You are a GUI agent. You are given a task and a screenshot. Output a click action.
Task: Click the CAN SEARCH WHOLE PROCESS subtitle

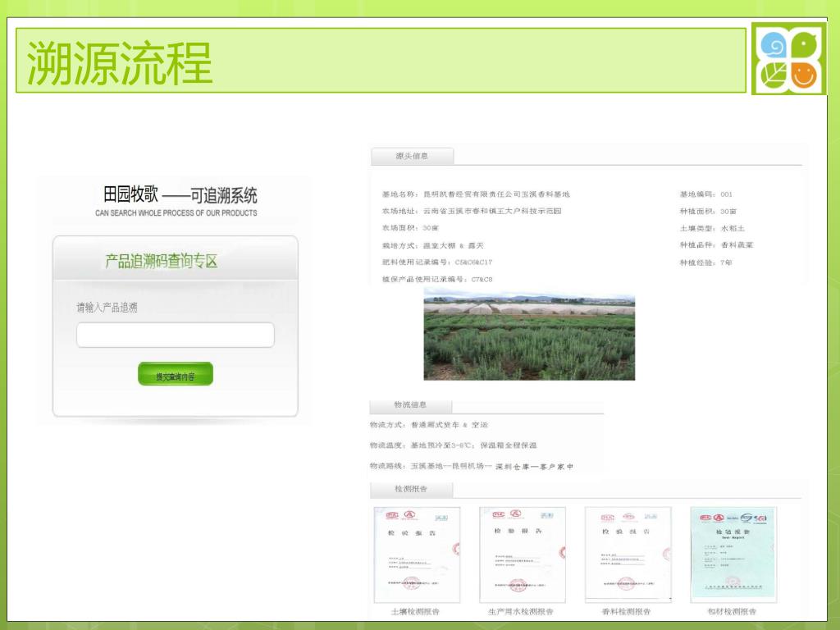coord(176,213)
